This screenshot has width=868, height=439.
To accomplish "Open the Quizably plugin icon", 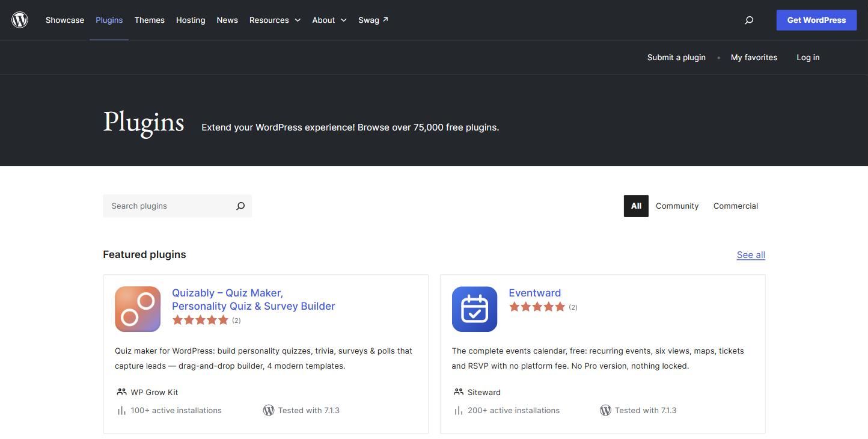I will (x=138, y=309).
